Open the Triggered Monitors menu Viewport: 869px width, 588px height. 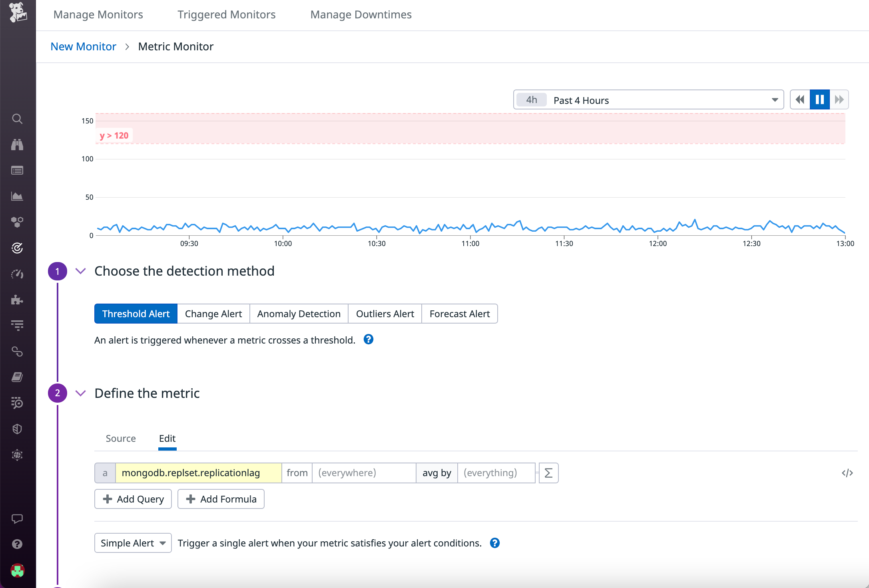pyautogui.click(x=226, y=14)
